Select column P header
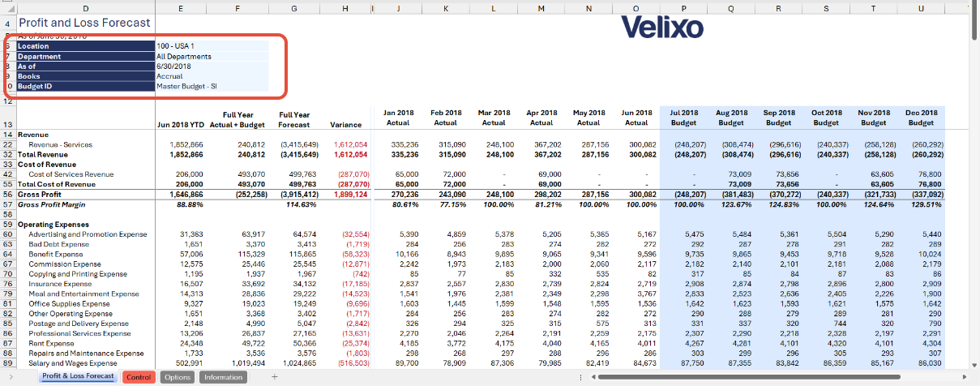 [683, 7]
